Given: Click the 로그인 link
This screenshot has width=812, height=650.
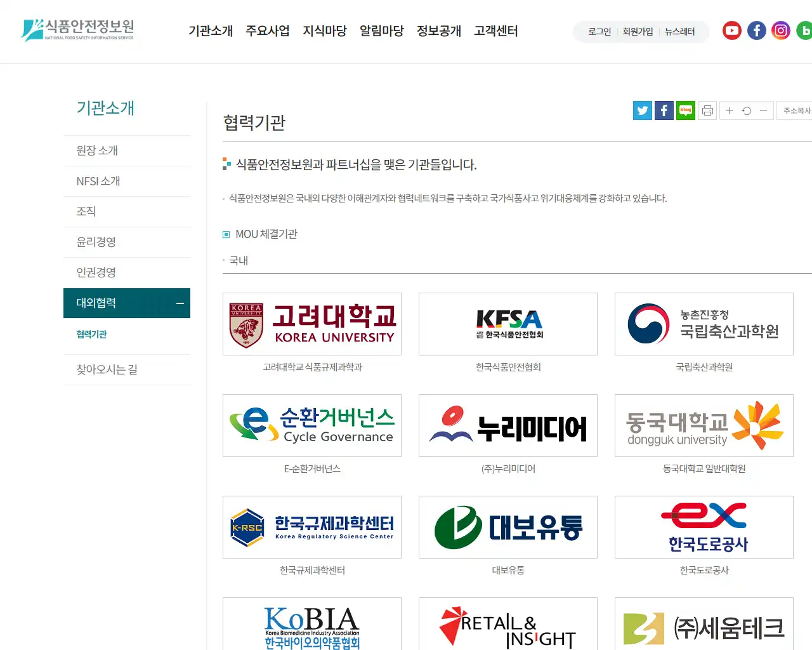Looking at the screenshot, I should [x=599, y=31].
